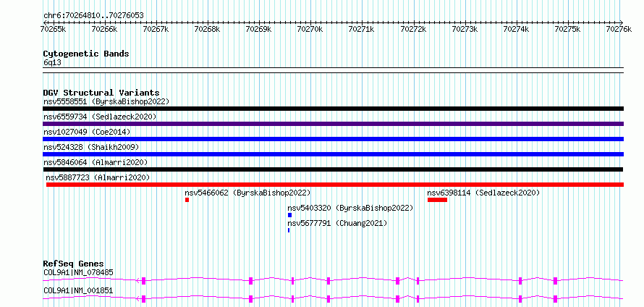
Task: Open nsv1027049 (Coe2014) label
Action: pyautogui.click(x=87, y=132)
